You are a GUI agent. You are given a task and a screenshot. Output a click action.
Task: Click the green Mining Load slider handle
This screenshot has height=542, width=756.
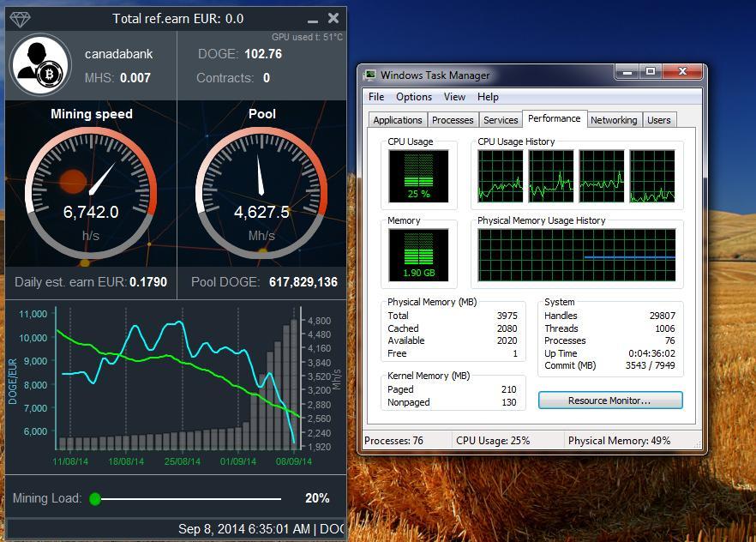95,498
